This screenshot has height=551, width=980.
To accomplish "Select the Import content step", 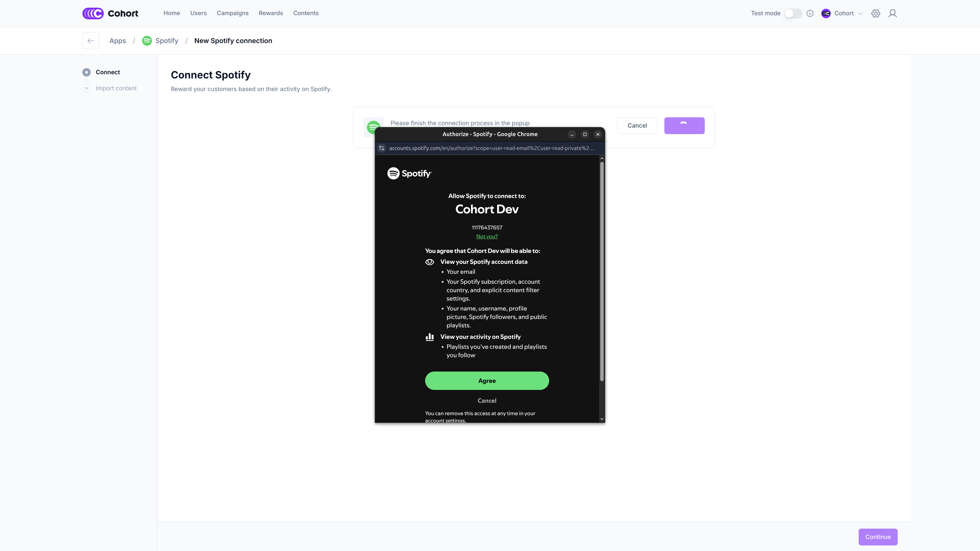I will point(116,88).
